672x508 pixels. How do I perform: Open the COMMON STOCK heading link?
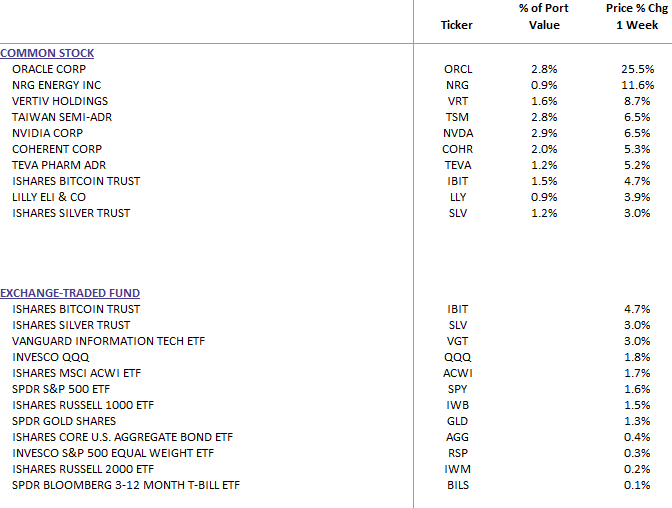point(47,53)
